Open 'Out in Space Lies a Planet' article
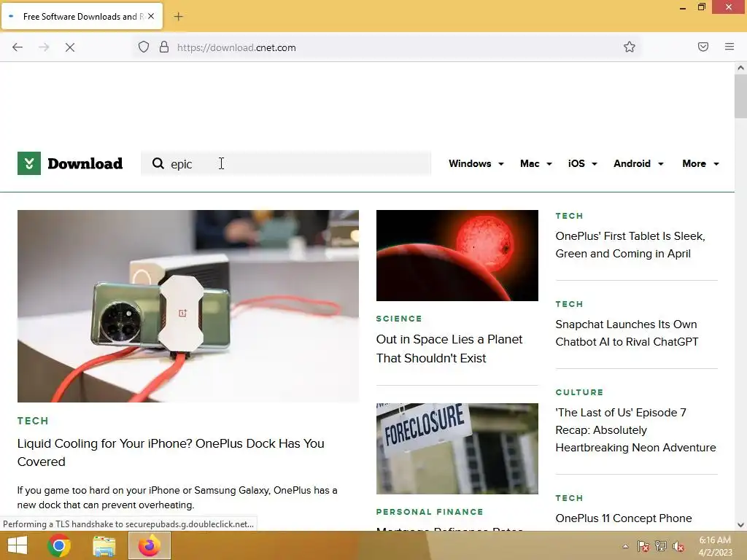 449,349
